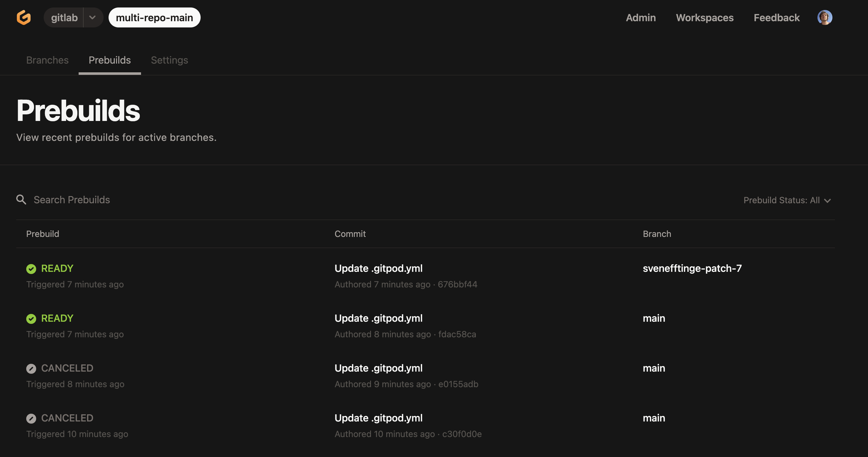The height and width of the screenshot is (457, 868).
Task: Select commit title in the 676bbf44 row
Action: click(x=378, y=268)
